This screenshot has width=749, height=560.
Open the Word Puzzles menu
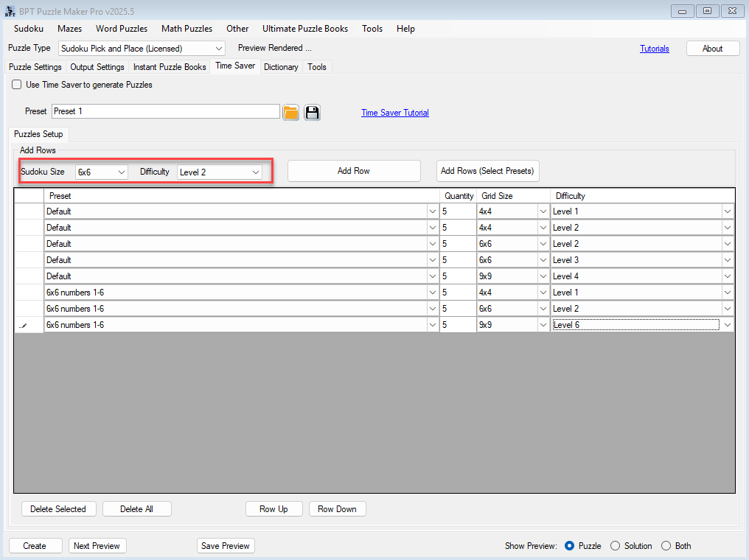(122, 29)
